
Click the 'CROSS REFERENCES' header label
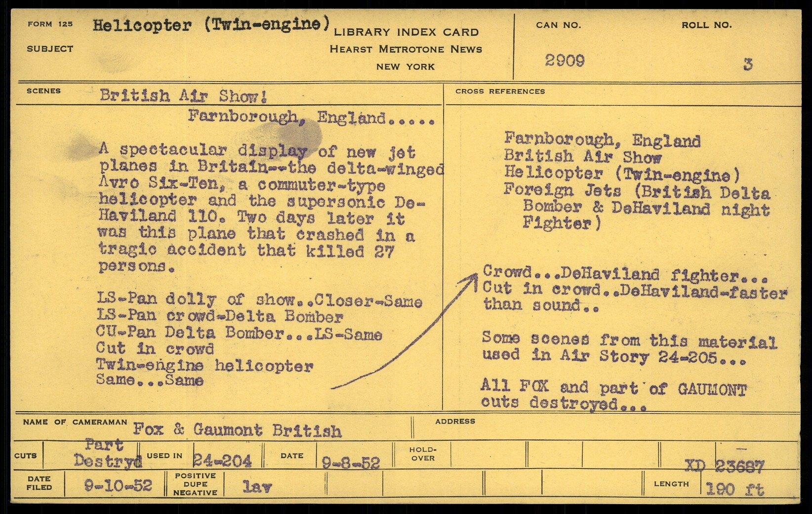[x=500, y=91]
